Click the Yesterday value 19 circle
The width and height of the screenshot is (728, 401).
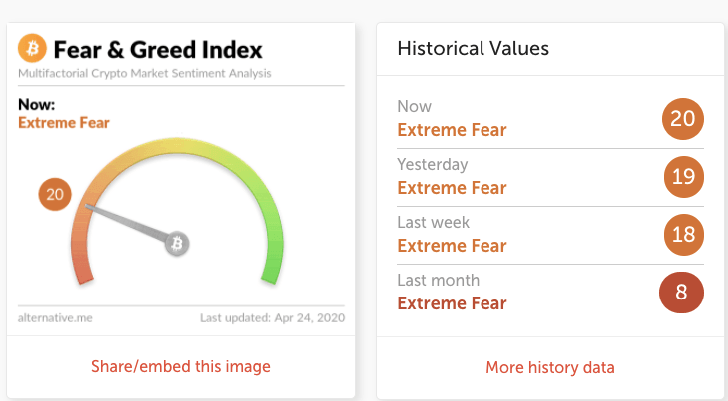point(682,178)
